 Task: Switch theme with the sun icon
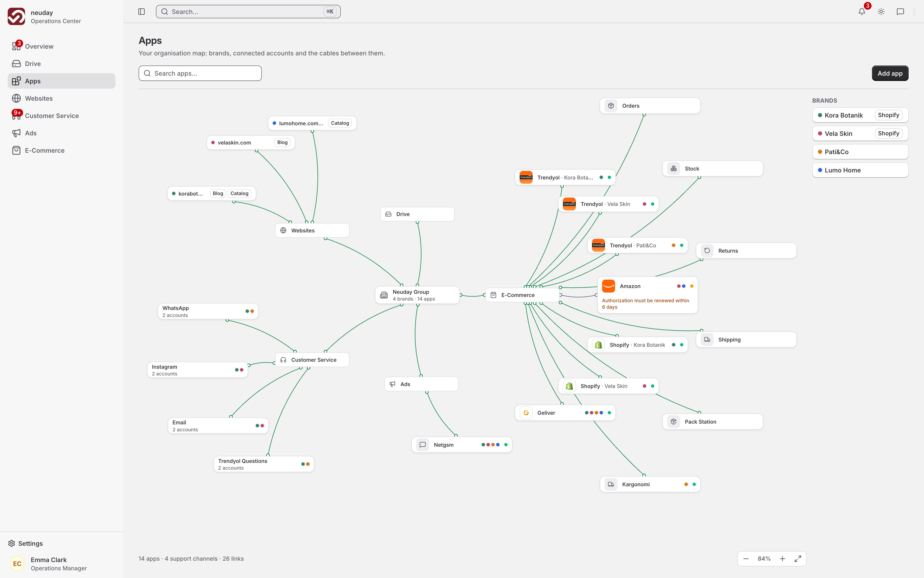(x=881, y=12)
